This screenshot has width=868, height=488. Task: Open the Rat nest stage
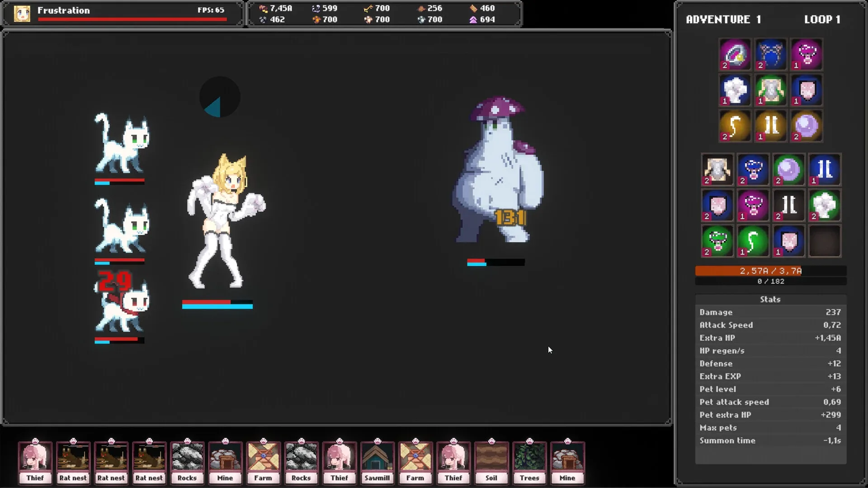point(73,462)
